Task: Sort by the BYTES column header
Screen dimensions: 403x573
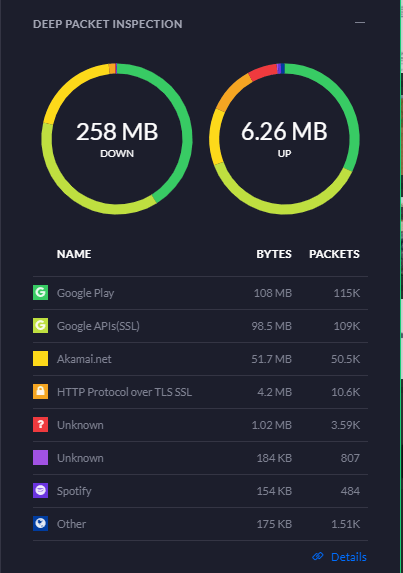Action: pyautogui.click(x=274, y=254)
